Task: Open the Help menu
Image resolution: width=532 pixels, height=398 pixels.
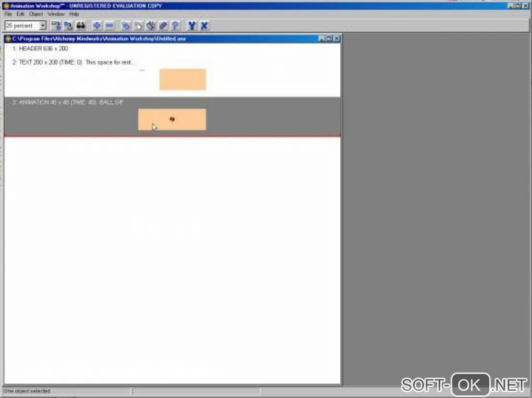Action: [74, 14]
